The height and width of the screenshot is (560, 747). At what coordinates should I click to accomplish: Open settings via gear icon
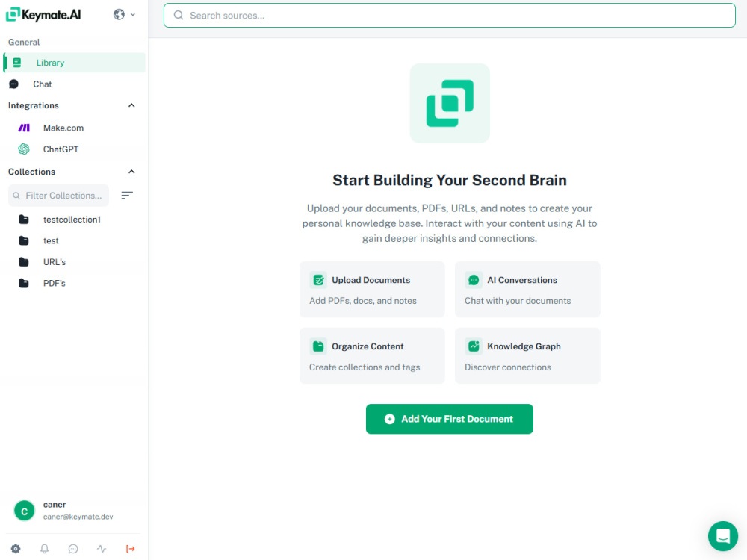click(16, 549)
